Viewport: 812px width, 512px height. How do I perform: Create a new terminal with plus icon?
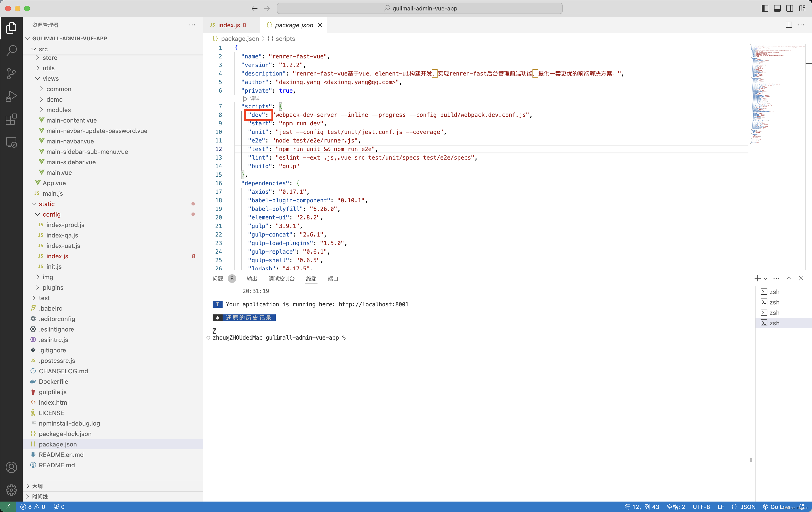[757, 279]
